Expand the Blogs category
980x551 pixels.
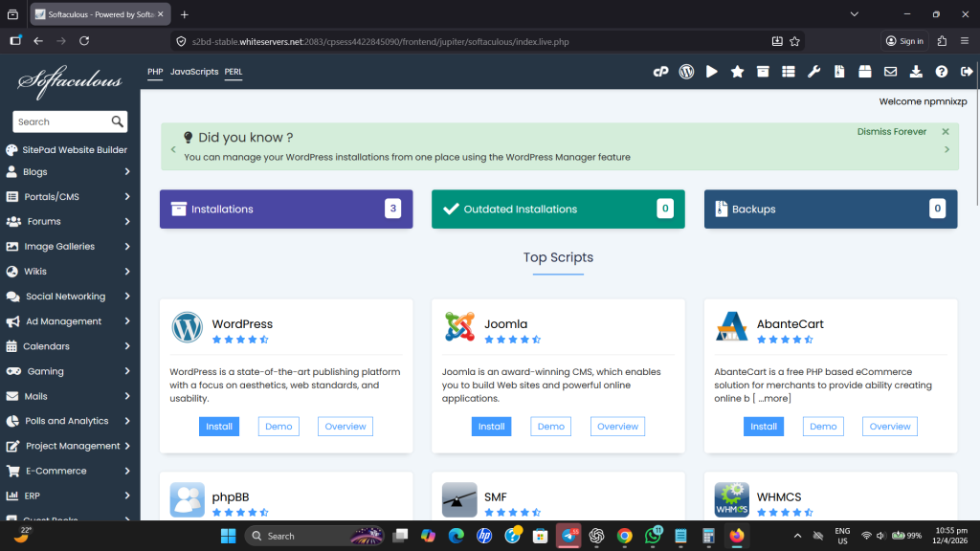[x=70, y=172]
